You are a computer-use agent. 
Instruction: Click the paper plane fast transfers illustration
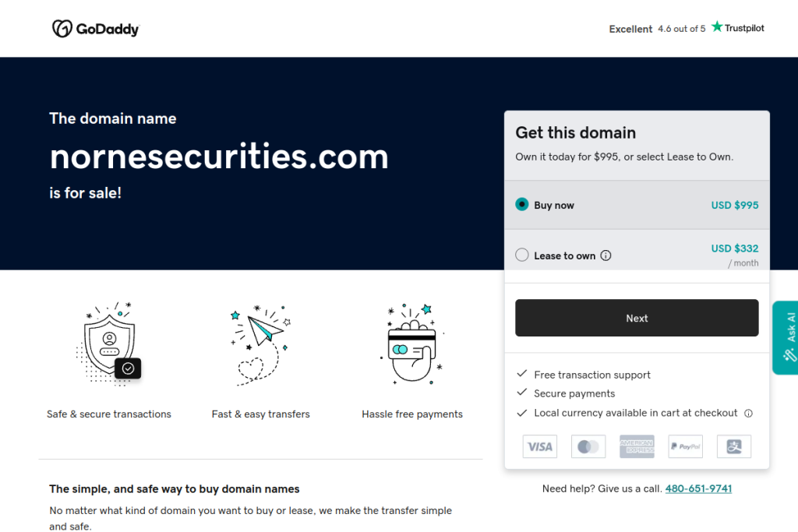[x=261, y=344]
